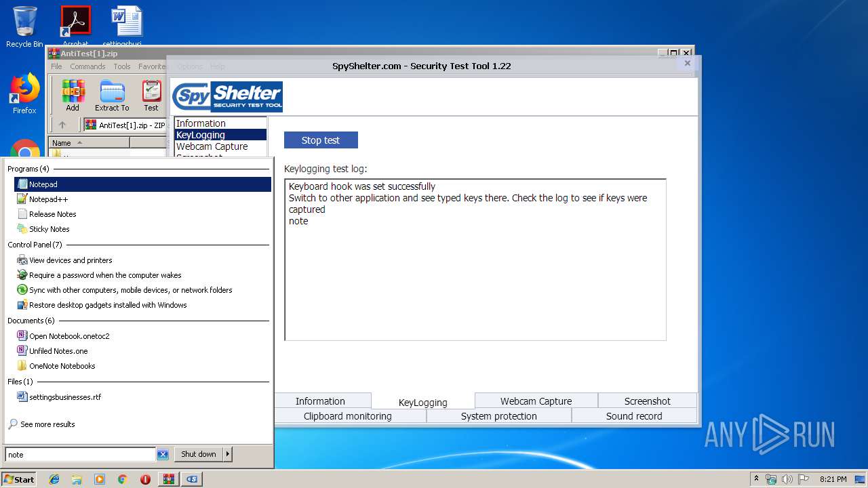Click the network tray icon
868x488 pixels.
pos(771,479)
